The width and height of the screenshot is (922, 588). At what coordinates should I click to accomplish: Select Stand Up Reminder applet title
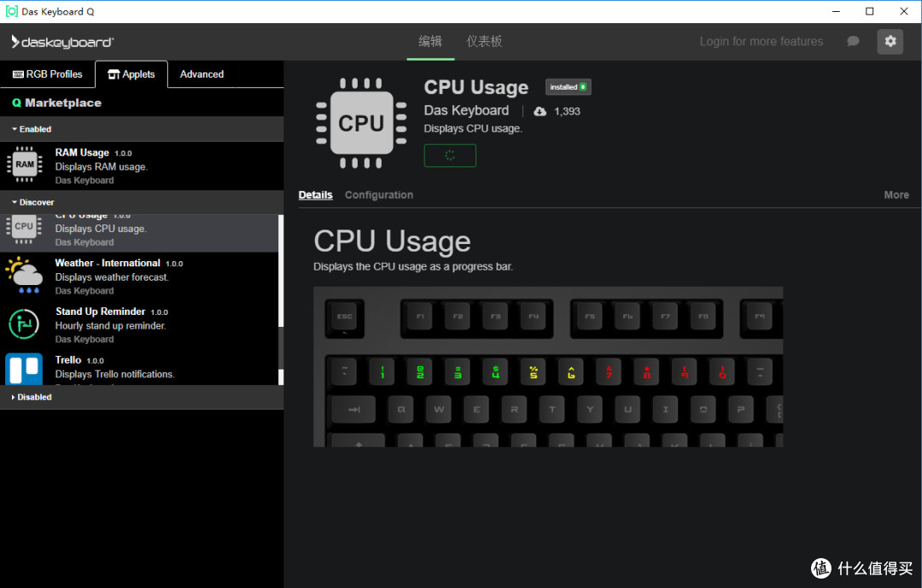click(x=100, y=311)
